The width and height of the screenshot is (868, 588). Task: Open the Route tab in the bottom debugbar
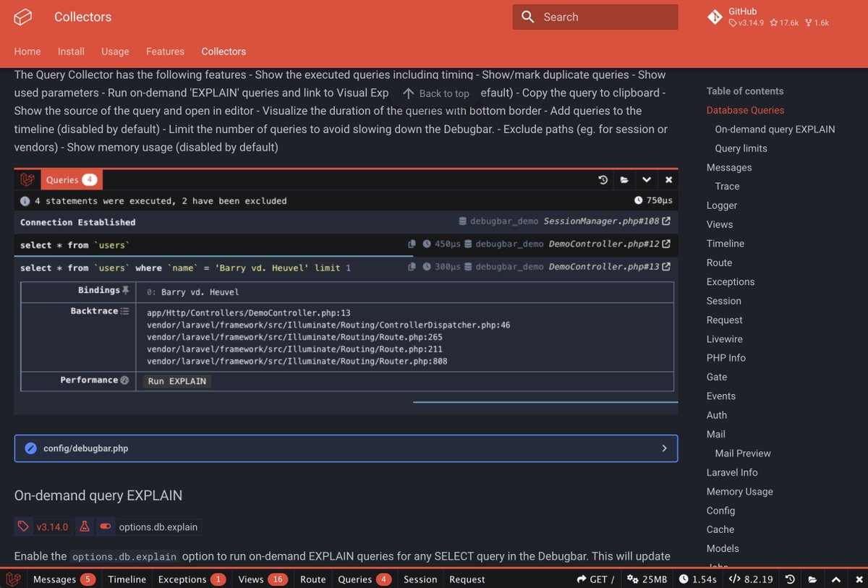(313, 579)
